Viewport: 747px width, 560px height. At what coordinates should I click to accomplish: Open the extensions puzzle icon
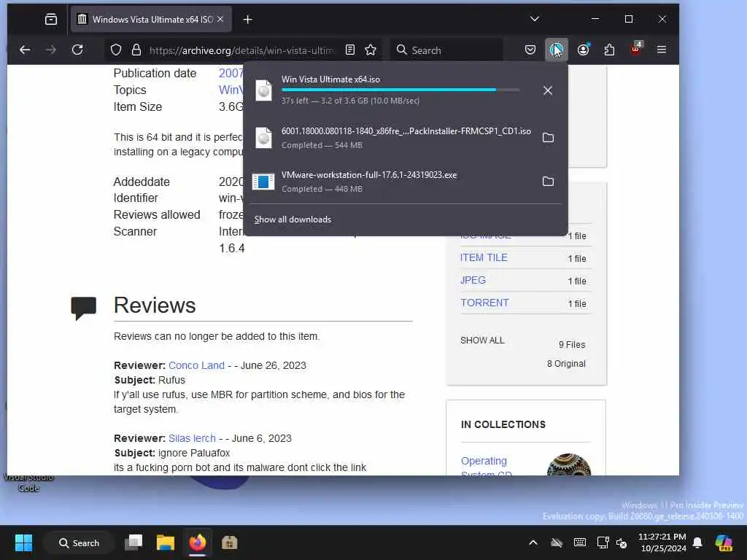pyautogui.click(x=609, y=50)
